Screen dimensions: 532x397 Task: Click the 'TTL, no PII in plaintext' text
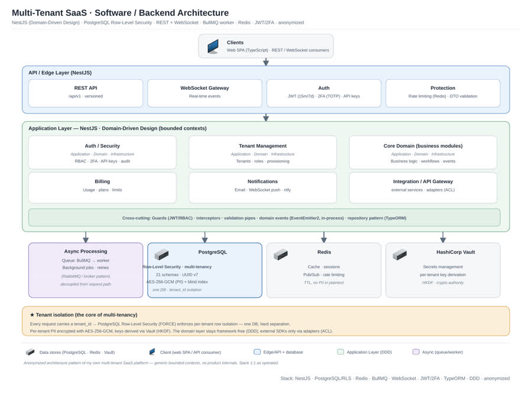pyautogui.click(x=324, y=282)
